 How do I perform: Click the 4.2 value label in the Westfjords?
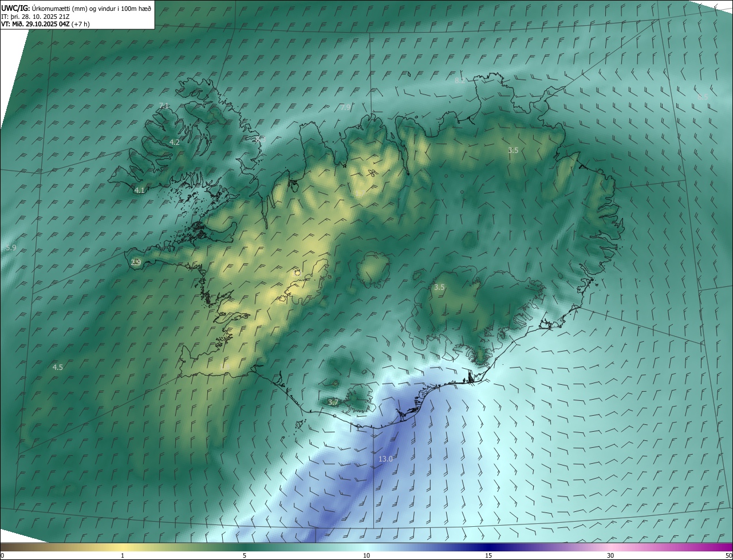(x=175, y=142)
